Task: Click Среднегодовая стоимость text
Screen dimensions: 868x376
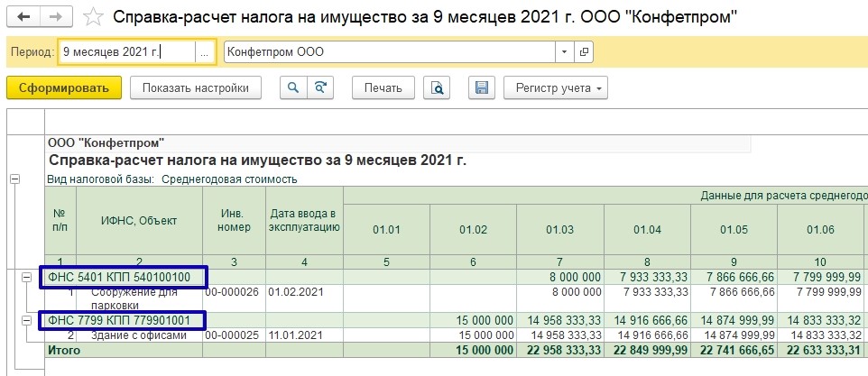Action: point(229,179)
